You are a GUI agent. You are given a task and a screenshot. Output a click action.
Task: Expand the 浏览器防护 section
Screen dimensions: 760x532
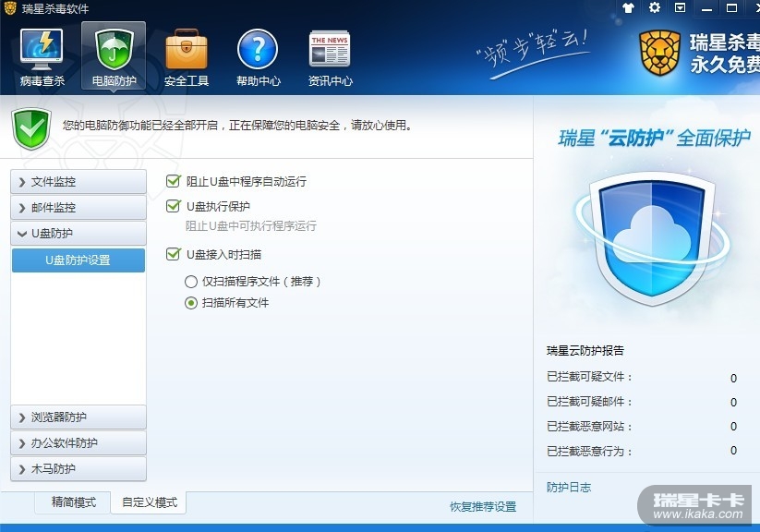tap(78, 417)
